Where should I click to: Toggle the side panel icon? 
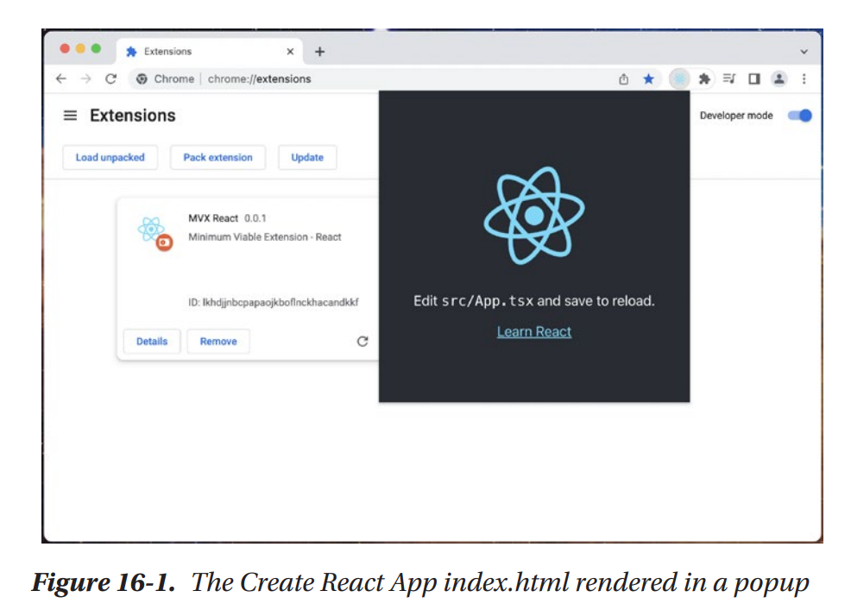coord(753,79)
